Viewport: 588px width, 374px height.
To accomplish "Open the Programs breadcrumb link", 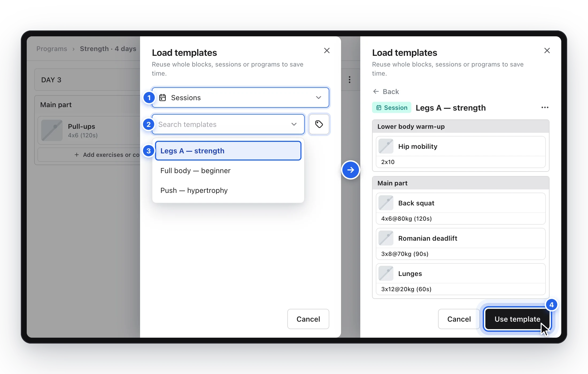I will coord(52,49).
